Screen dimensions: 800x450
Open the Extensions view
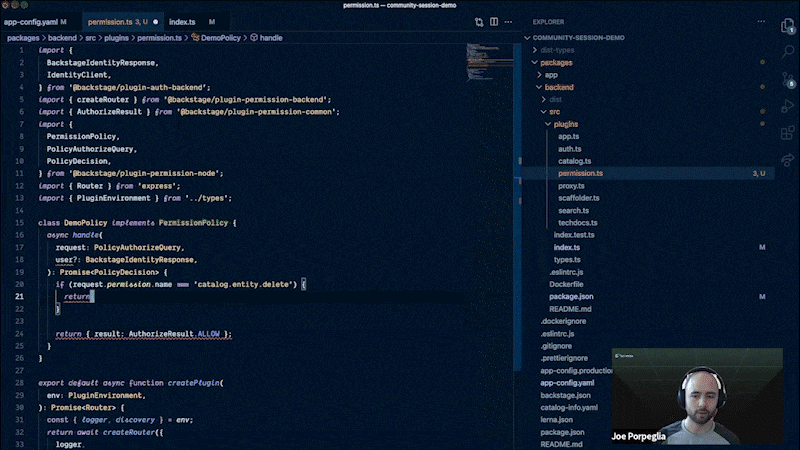click(x=787, y=133)
